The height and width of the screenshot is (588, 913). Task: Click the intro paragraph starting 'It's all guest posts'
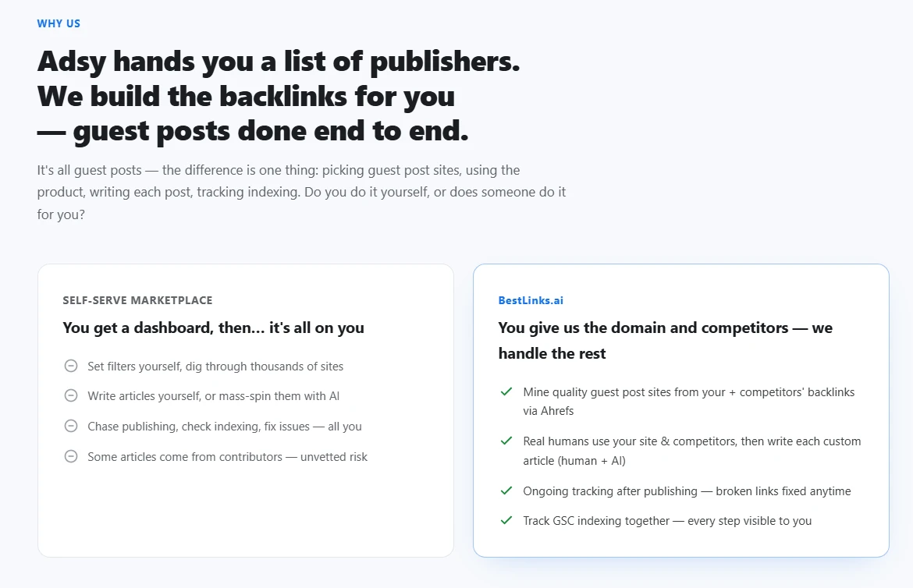[302, 192]
